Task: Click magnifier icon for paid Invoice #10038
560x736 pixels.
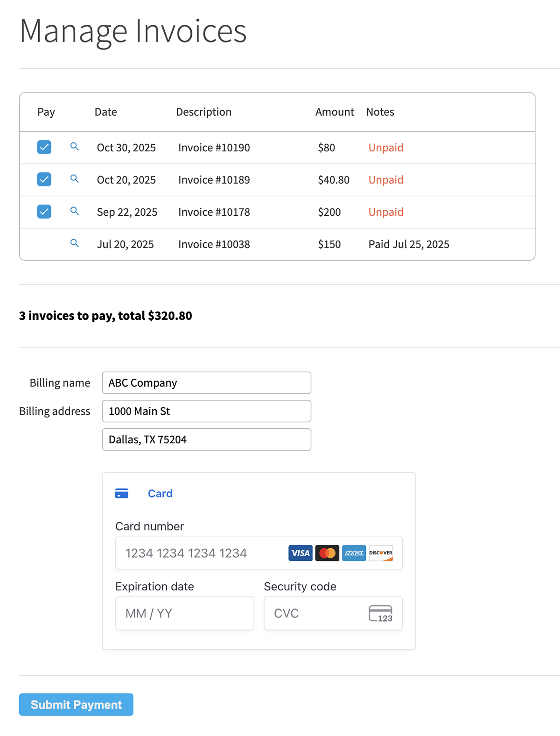Action: coord(74,243)
